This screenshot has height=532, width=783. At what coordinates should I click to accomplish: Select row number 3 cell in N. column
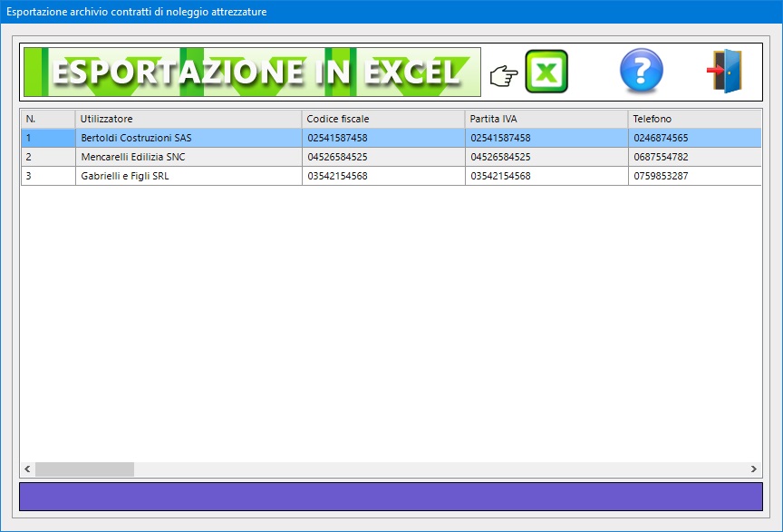point(48,176)
